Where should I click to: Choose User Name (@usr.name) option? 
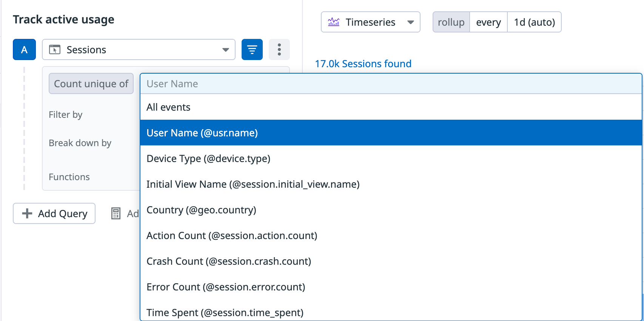click(202, 133)
